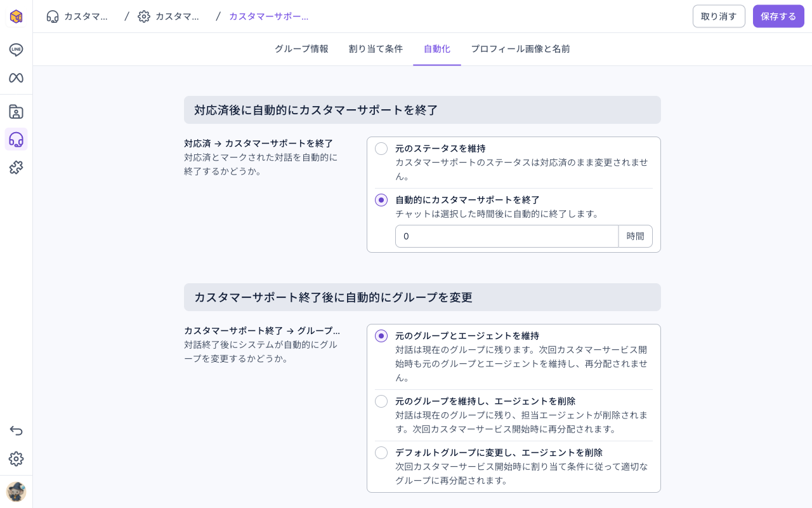Viewport: 812px width, 508px height.
Task: Click label カスタマーサポート終了 → グループ...
Action: pyautogui.click(x=262, y=331)
